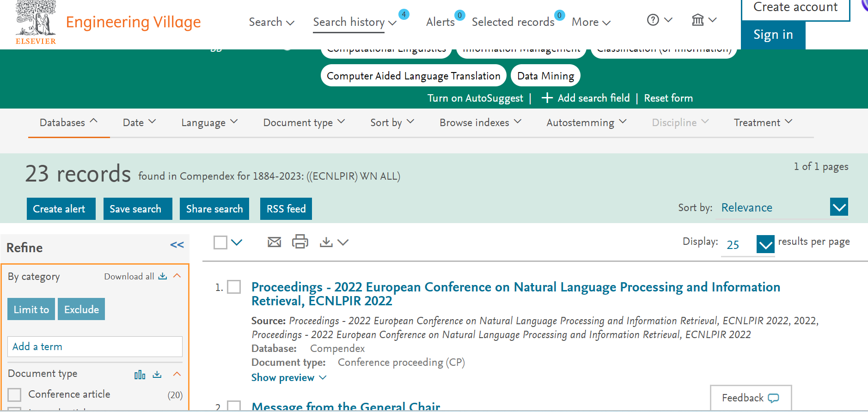Click the institution building icon
The width and height of the screenshot is (868, 412).
(697, 20)
